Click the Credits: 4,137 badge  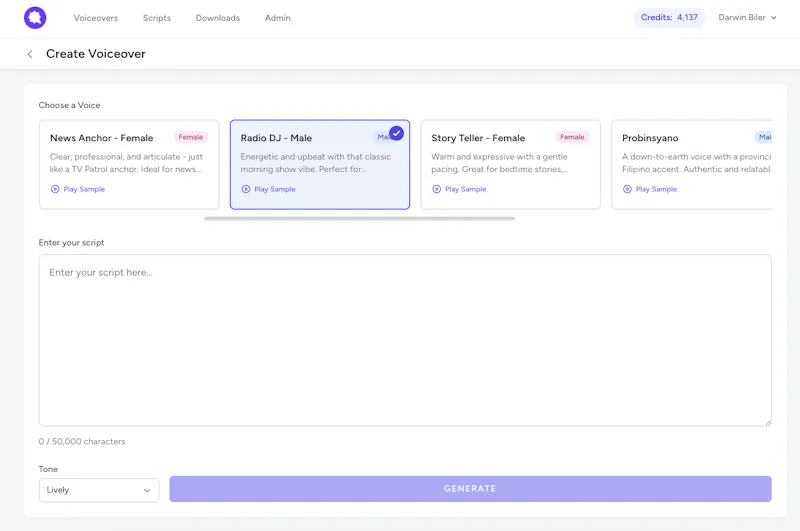pos(669,18)
